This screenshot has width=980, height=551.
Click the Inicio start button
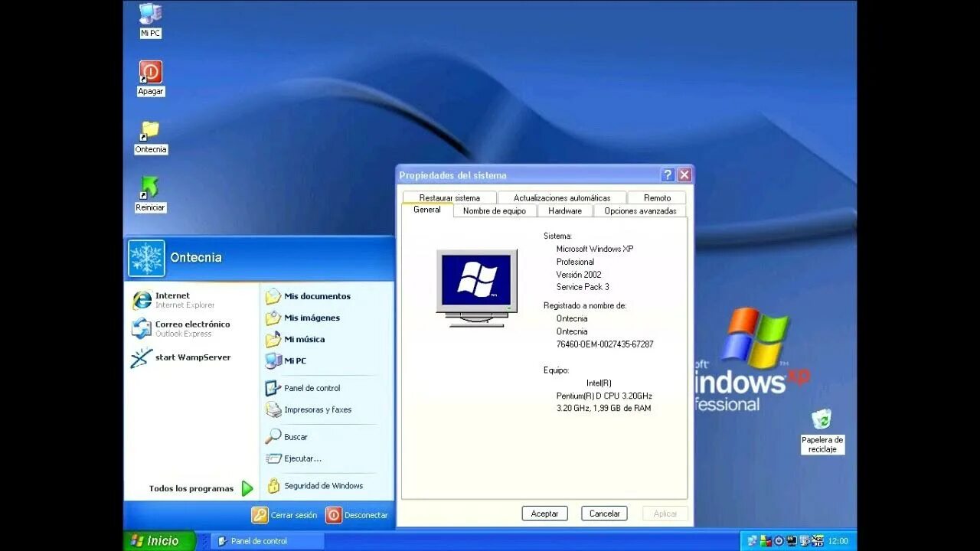pyautogui.click(x=160, y=540)
